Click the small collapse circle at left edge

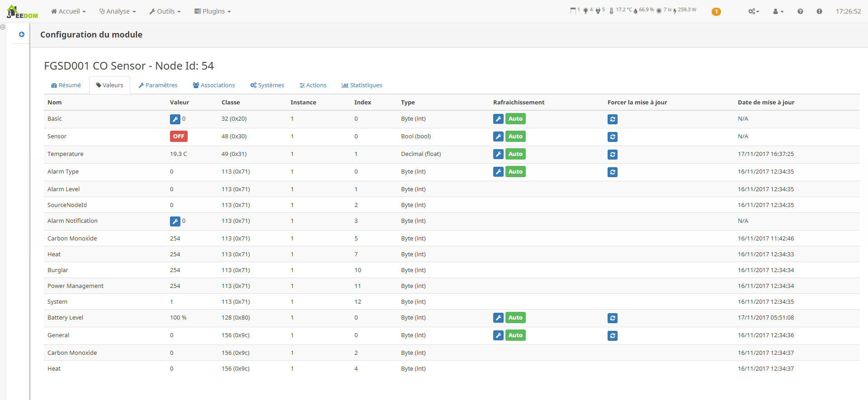click(x=3, y=27)
